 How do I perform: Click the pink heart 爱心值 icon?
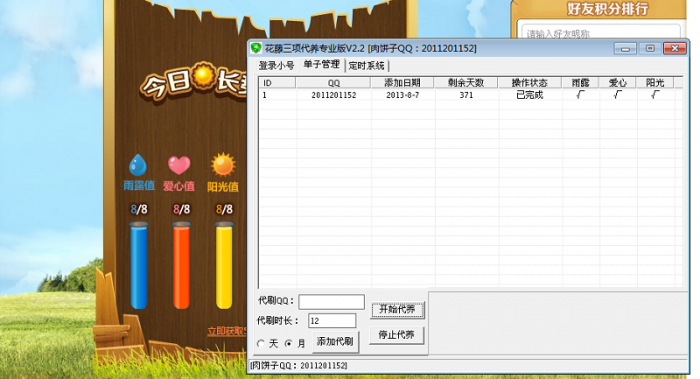pyautogui.click(x=179, y=165)
